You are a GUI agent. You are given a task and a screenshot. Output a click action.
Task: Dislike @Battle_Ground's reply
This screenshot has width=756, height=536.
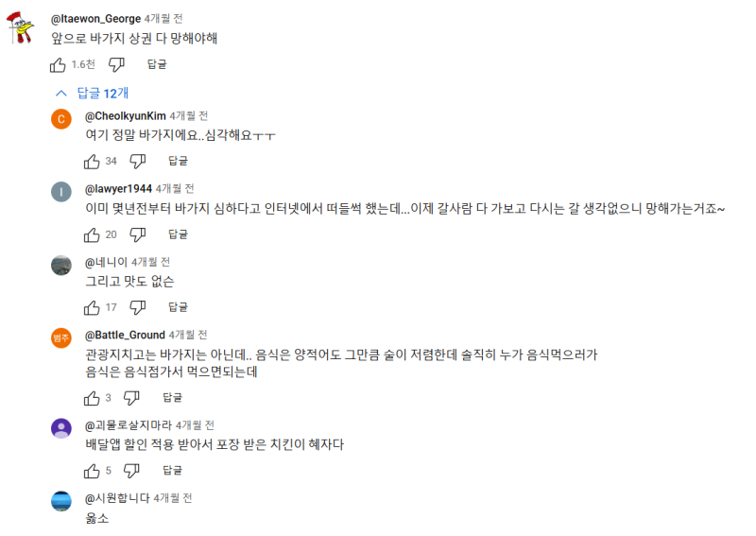[131, 398]
